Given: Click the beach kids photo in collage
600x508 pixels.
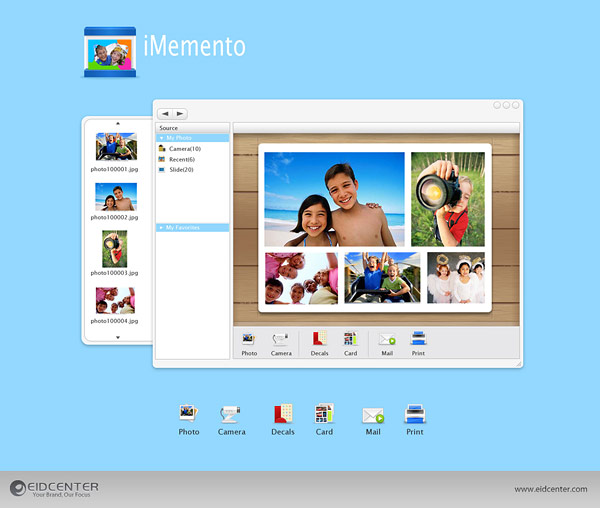Looking at the screenshot, I should click(x=334, y=199).
